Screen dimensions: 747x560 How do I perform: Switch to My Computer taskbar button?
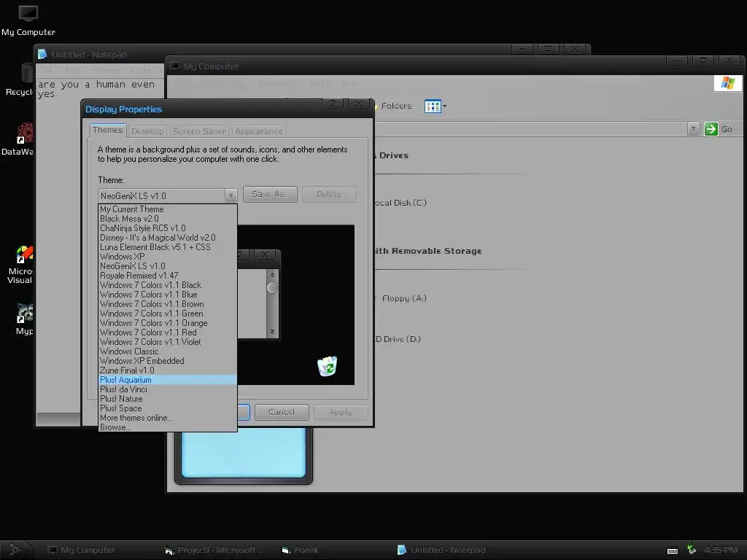point(82,550)
